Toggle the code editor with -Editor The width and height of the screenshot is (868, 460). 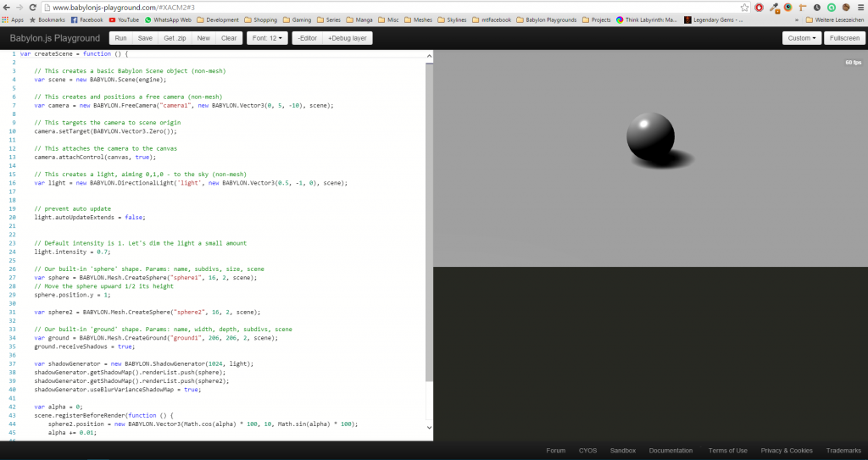point(306,38)
